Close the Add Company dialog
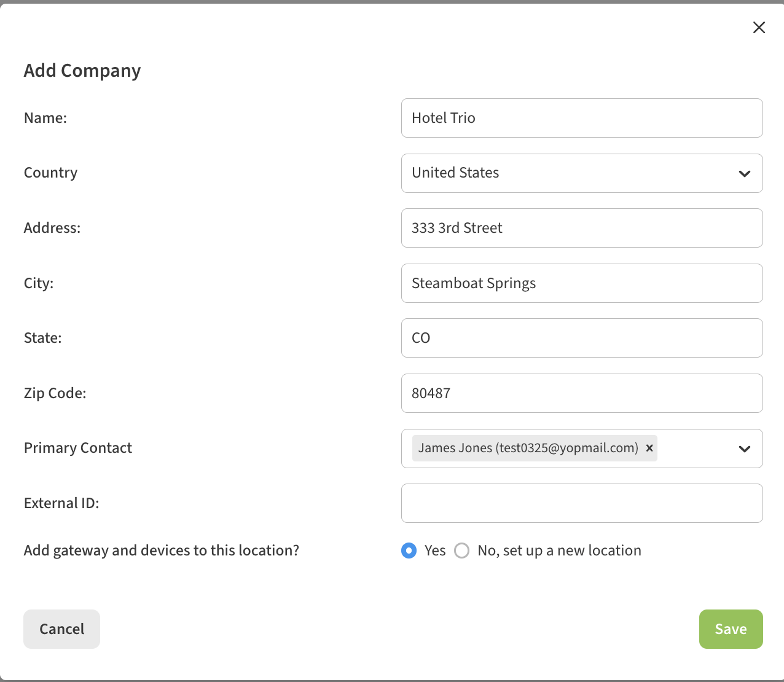The image size is (784, 682). click(x=759, y=28)
